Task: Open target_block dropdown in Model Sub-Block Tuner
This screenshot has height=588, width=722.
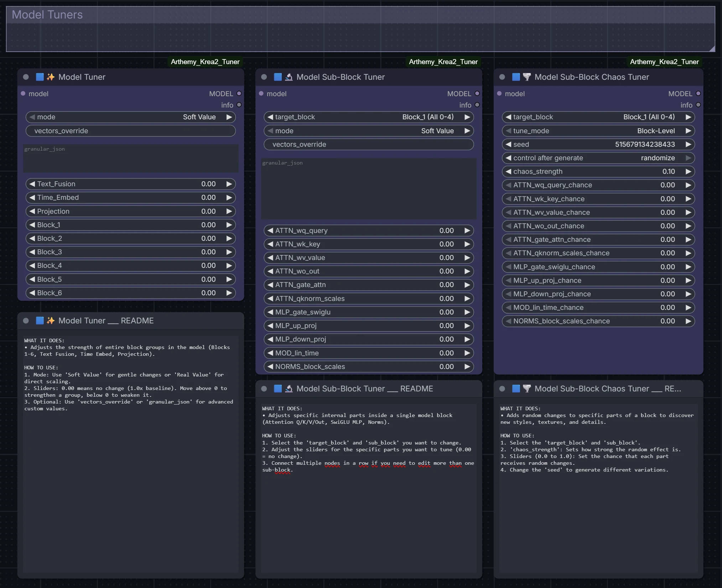Action: (x=369, y=117)
